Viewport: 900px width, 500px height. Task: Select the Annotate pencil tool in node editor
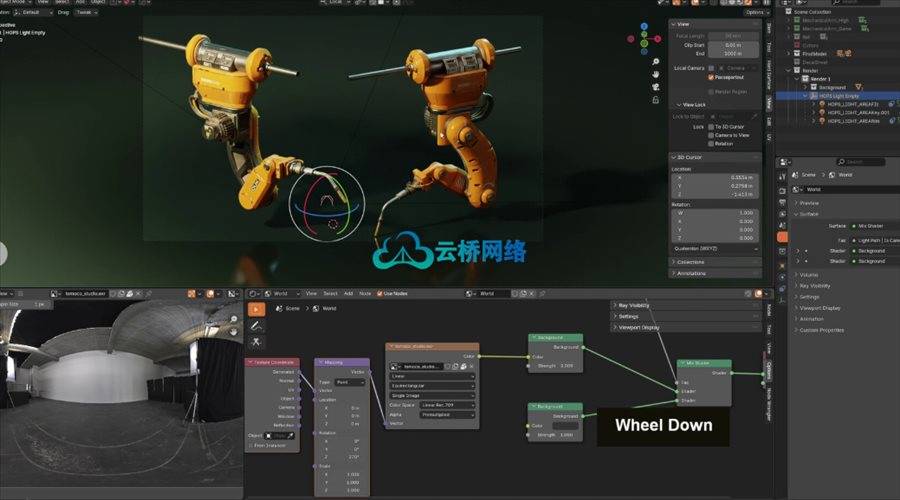coord(256,326)
